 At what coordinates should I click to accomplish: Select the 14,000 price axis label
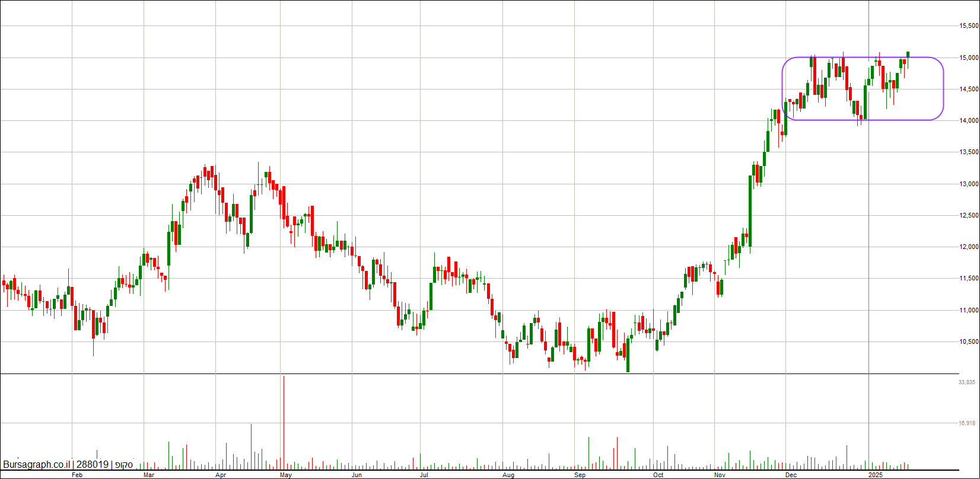coord(969,121)
